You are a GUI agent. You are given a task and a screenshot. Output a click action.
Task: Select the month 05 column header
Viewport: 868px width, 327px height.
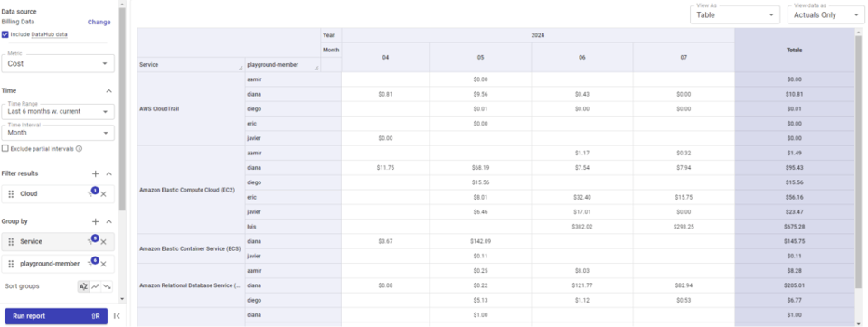click(480, 58)
